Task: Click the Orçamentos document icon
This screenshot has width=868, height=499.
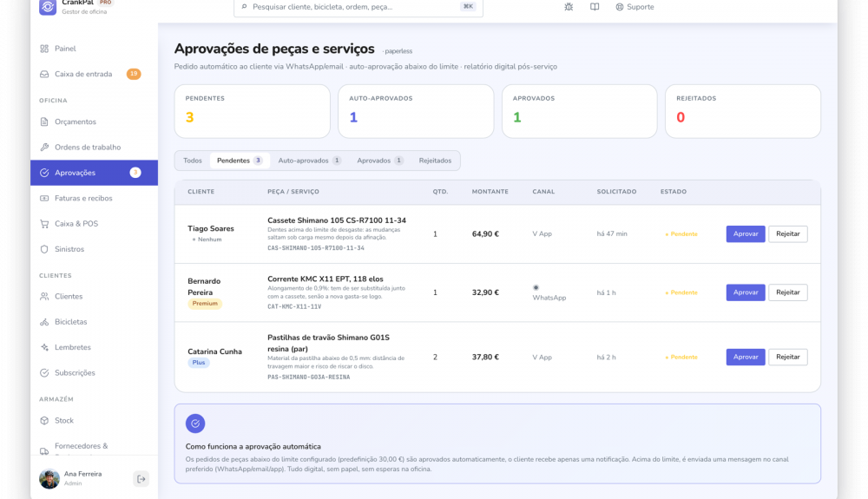Action: (x=44, y=121)
